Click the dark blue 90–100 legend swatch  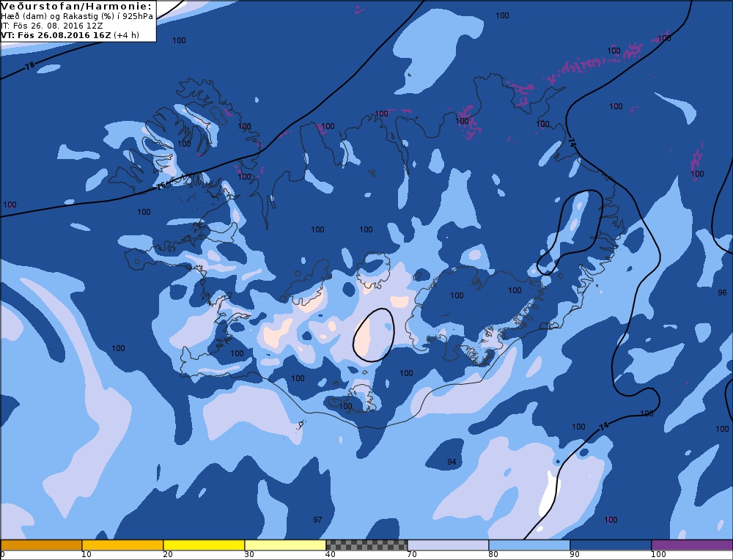(x=611, y=545)
